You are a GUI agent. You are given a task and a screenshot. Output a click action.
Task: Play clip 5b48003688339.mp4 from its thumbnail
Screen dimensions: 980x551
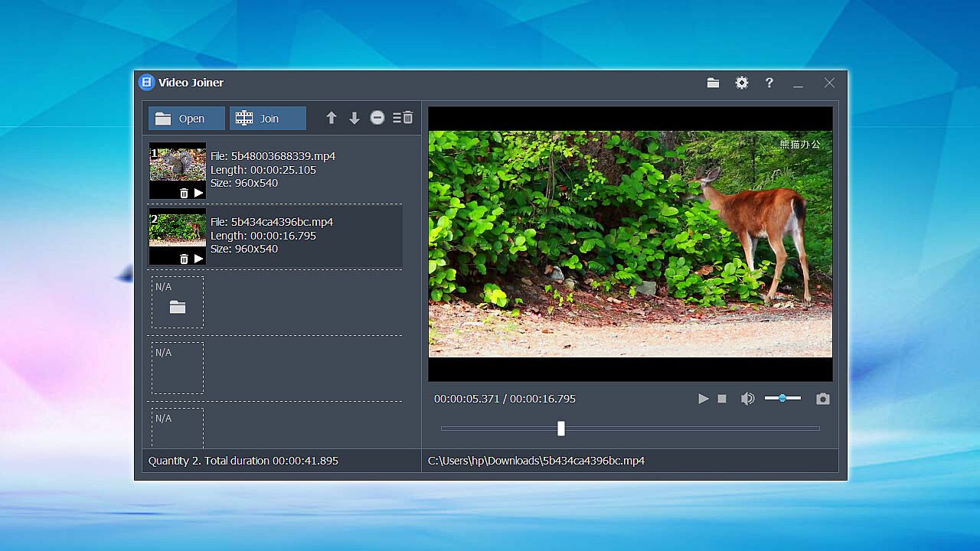[198, 193]
